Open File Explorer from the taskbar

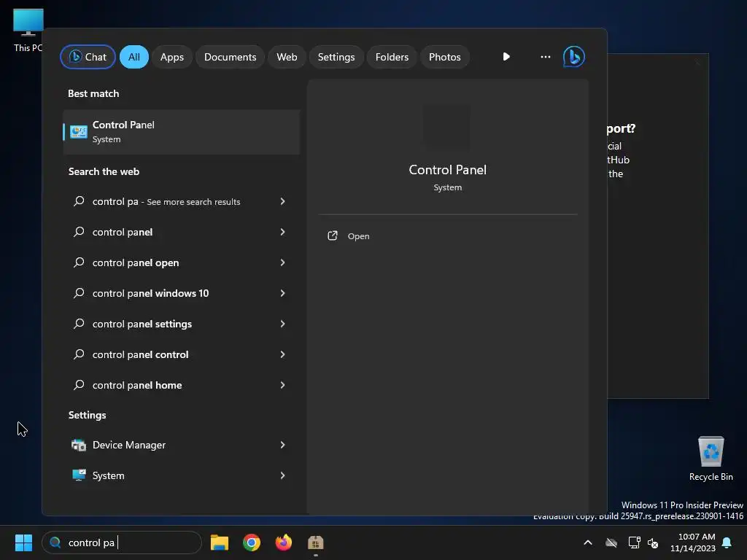220,542
